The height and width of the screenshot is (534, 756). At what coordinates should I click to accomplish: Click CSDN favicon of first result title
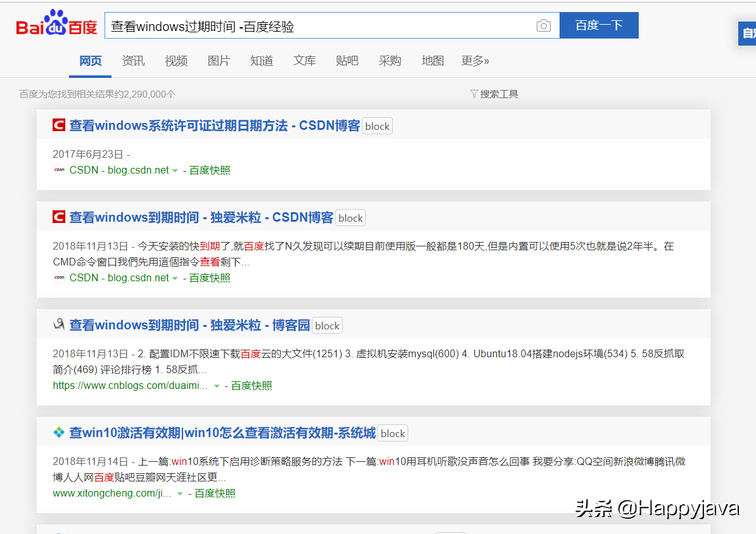pyautogui.click(x=59, y=125)
